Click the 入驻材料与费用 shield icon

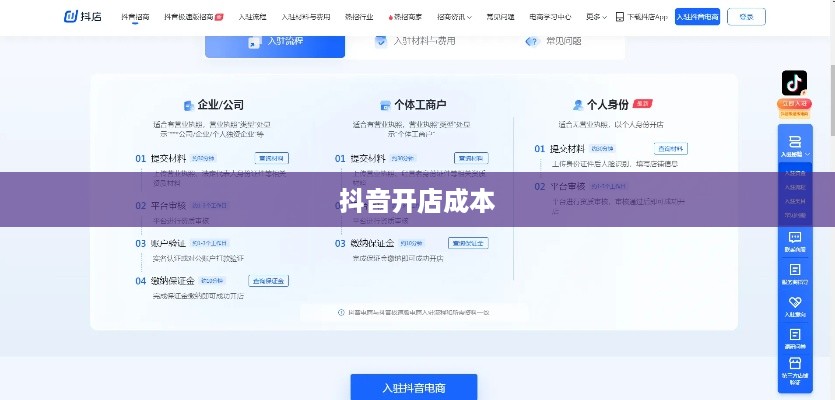pos(381,41)
